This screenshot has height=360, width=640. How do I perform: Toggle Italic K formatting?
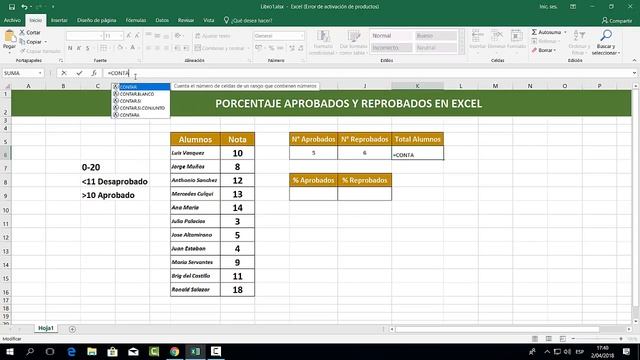pyautogui.click(x=79, y=48)
